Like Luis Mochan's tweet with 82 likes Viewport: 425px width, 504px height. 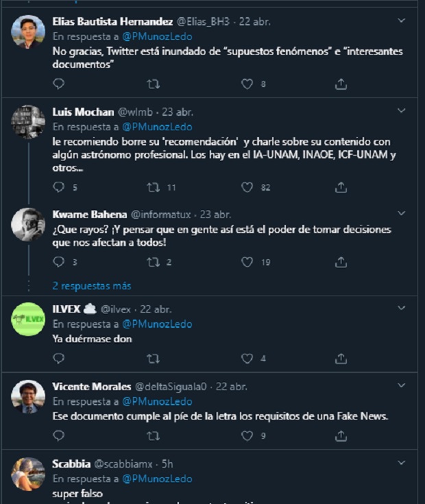click(x=247, y=187)
